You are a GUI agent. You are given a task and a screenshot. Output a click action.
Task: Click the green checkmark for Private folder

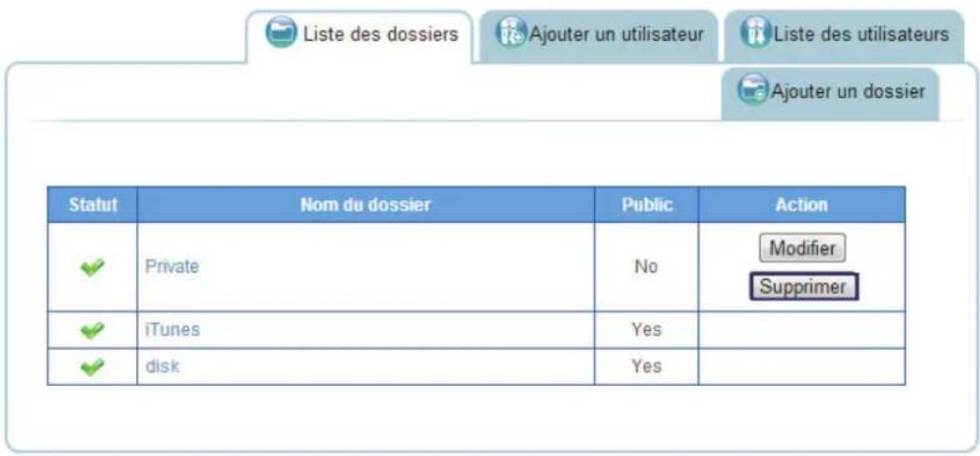pyautogui.click(x=91, y=267)
